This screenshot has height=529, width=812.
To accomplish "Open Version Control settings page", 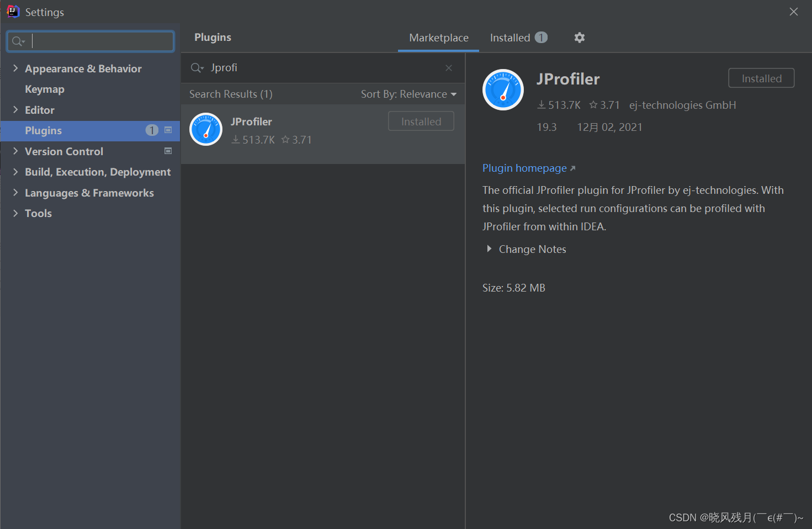I will point(64,151).
